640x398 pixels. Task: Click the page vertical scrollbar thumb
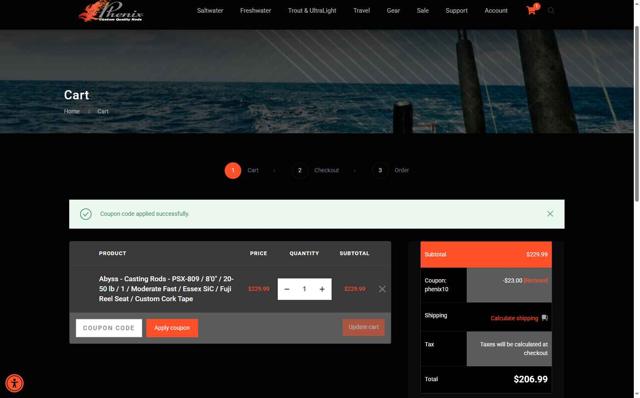pyautogui.click(x=636, y=113)
